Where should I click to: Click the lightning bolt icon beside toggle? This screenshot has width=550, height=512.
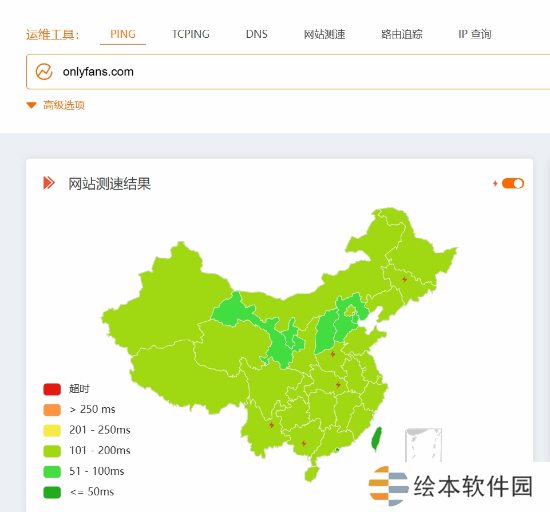tap(495, 183)
